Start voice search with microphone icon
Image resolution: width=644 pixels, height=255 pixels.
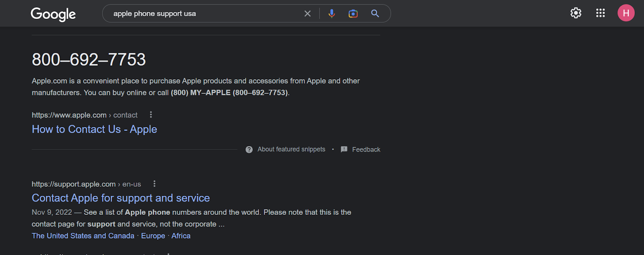tap(332, 14)
